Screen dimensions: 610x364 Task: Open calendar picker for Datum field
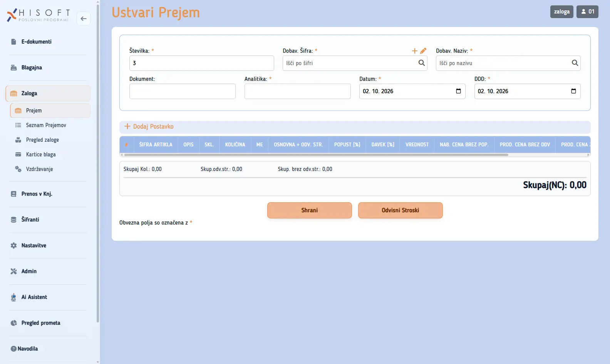pyautogui.click(x=458, y=91)
